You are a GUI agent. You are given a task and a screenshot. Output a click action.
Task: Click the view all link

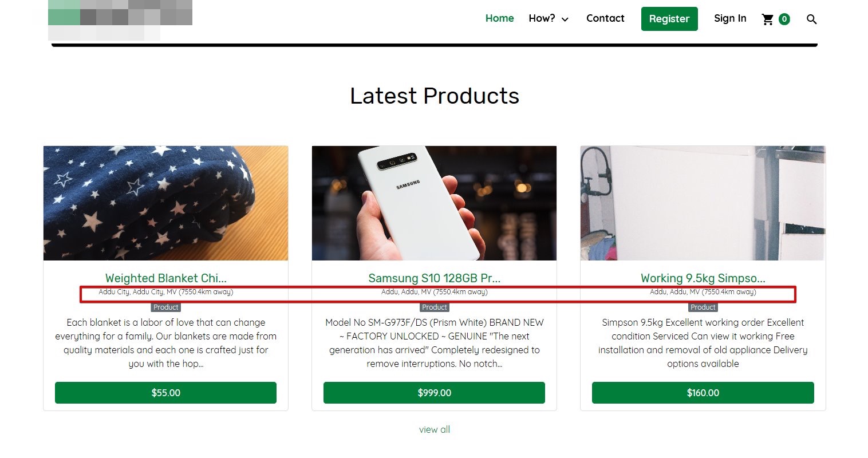(434, 429)
